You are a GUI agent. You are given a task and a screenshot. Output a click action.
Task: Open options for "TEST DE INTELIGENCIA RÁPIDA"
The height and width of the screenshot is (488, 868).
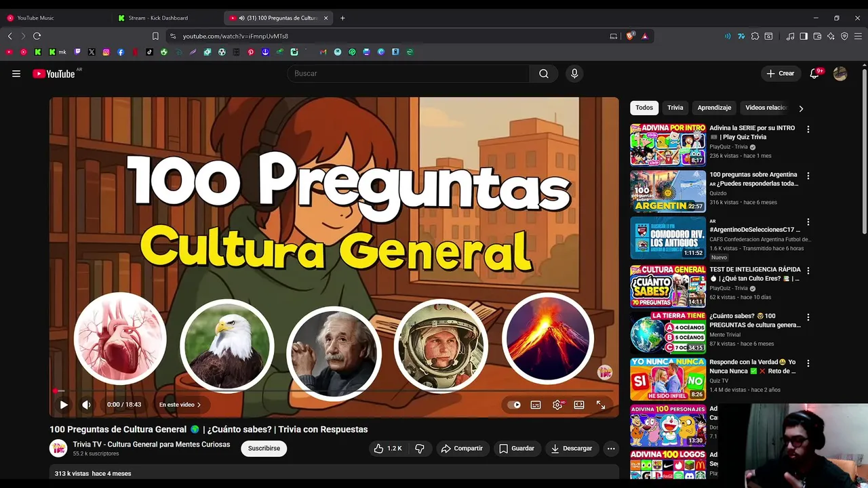pos(808,270)
